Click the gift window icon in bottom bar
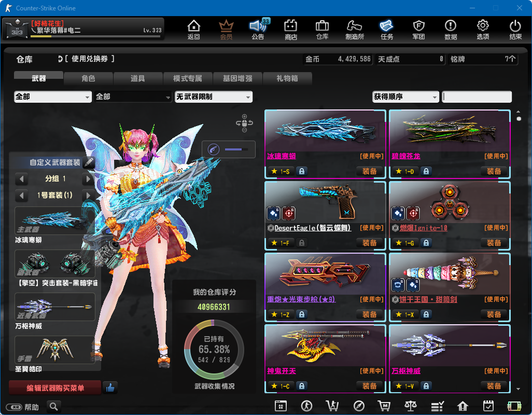532x415 pixels. pyautogui.click(x=281, y=406)
